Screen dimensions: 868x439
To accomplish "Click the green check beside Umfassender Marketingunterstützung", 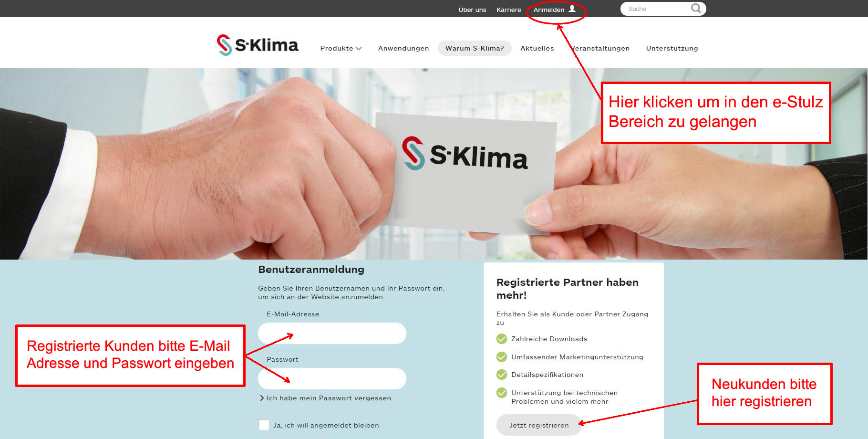I will click(502, 357).
